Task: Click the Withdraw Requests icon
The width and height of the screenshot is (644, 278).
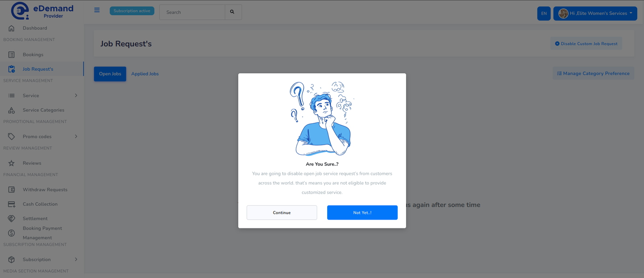Action: [x=10, y=189]
